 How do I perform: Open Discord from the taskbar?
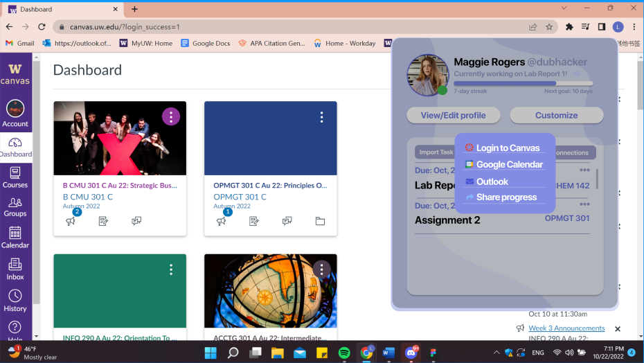(411, 353)
